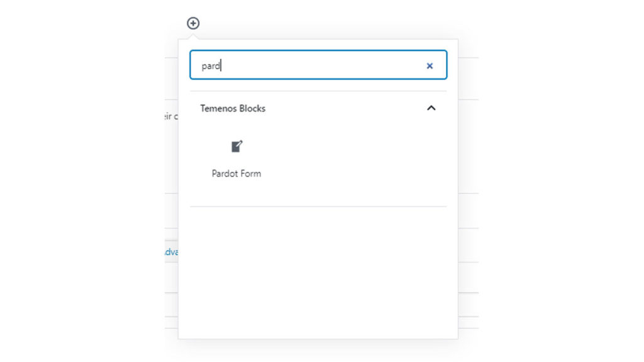This screenshot has width=644, height=362.
Task: Select the Pardot Form block icon
Action: tap(236, 147)
